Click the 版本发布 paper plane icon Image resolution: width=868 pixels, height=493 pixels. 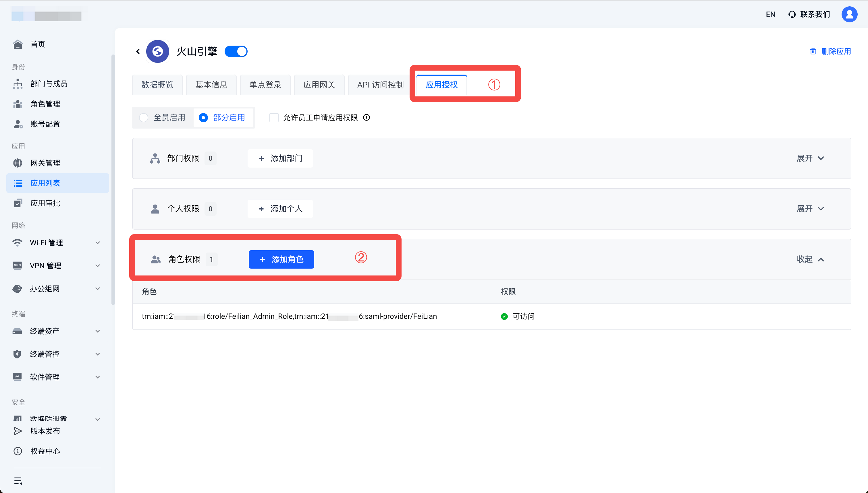(x=18, y=431)
